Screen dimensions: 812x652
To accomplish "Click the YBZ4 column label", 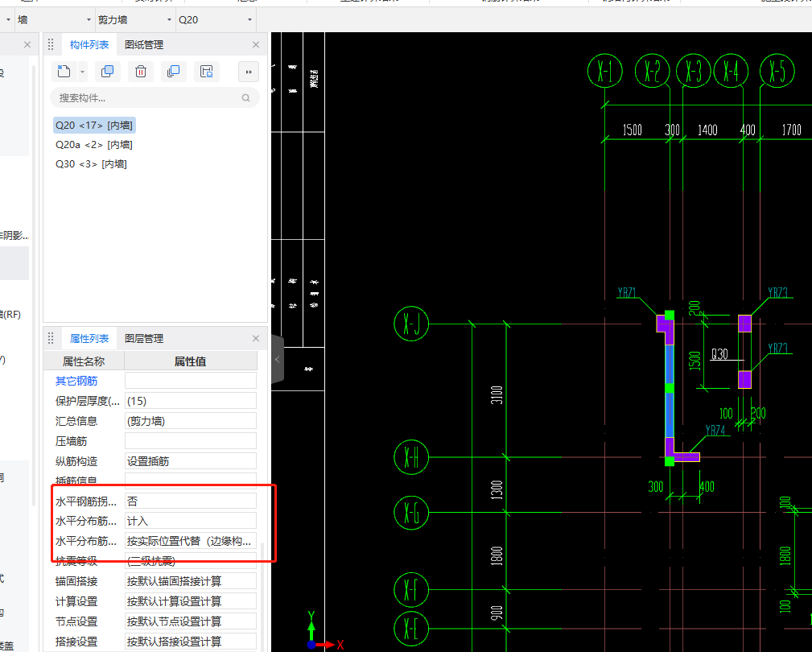I will coord(715,431).
